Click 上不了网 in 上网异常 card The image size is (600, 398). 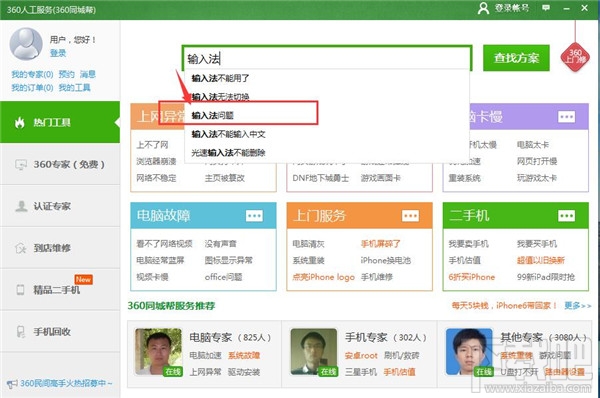(x=152, y=145)
